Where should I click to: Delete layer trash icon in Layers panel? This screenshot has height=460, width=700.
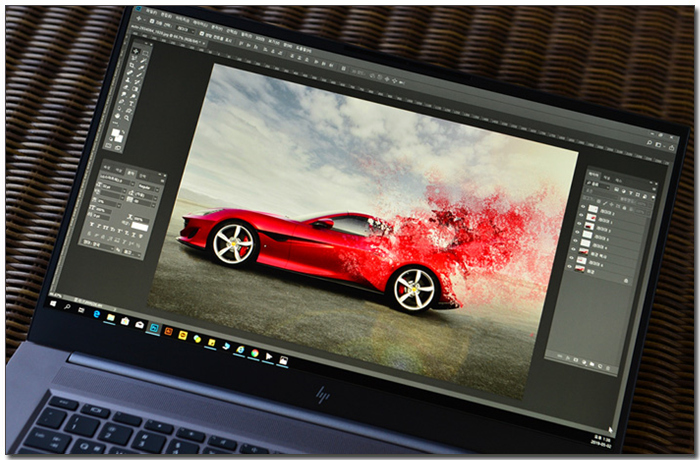point(608,368)
